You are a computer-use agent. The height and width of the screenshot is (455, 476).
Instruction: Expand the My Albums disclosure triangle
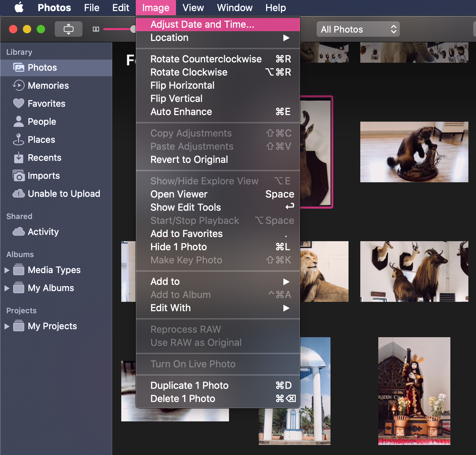7,288
